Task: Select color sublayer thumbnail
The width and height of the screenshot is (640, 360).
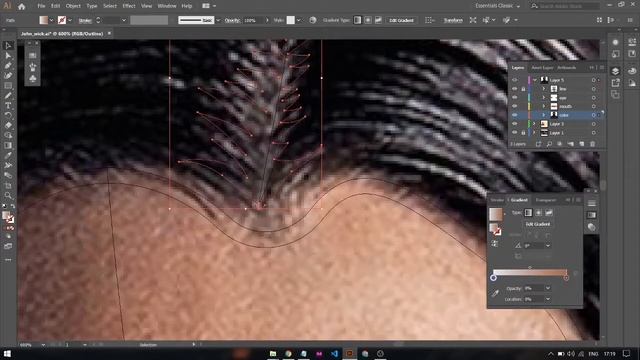Action: (x=554, y=115)
